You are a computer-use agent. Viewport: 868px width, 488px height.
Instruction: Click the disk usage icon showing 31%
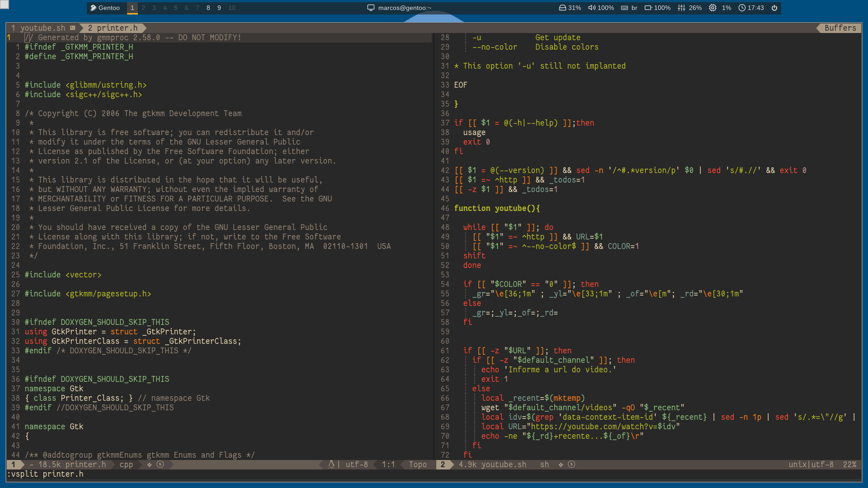click(x=562, y=8)
